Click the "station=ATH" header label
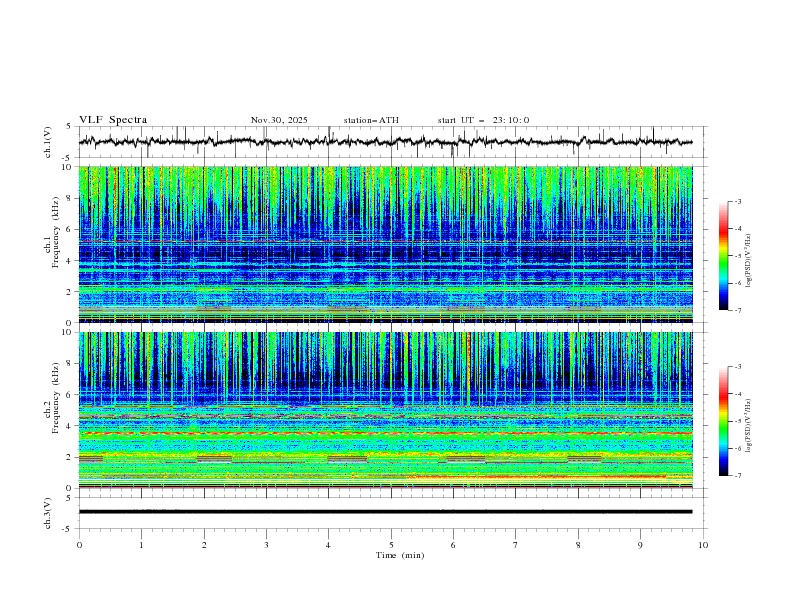792x612 pixels. pyautogui.click(x=371, y=120)
